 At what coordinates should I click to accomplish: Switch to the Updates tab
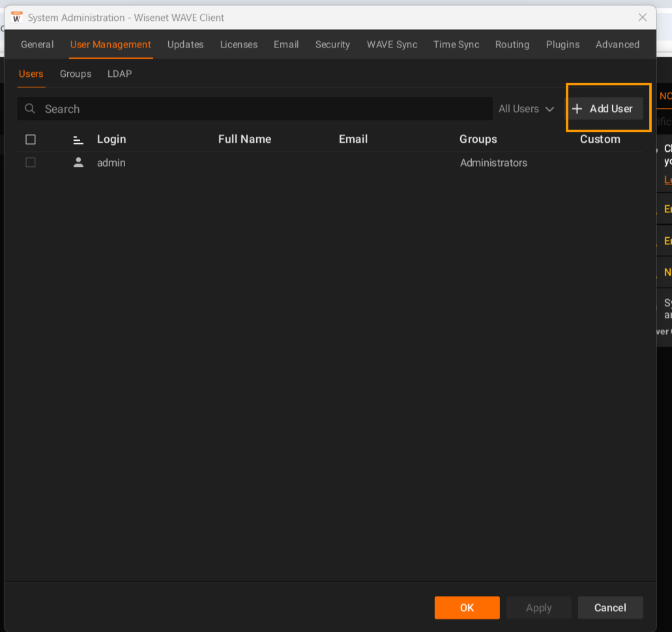(x=185, y=44)
